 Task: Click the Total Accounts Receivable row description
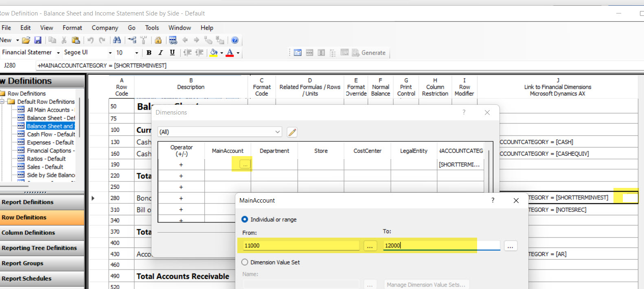183,276
